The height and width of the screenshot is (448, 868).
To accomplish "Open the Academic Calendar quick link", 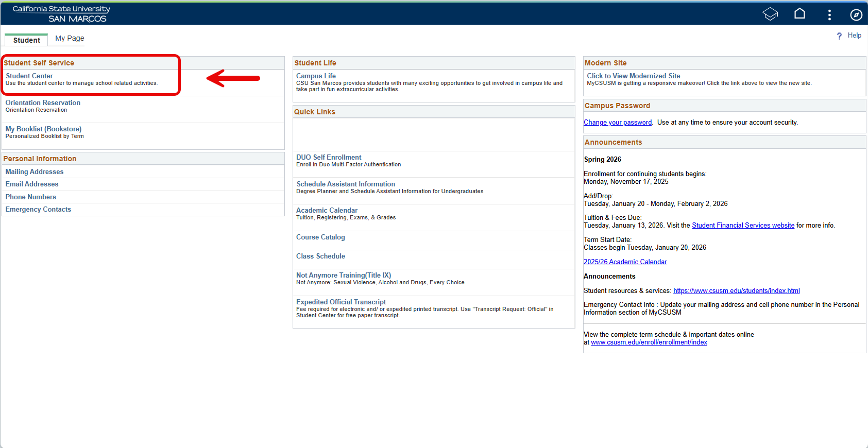I will click(327, 210).
